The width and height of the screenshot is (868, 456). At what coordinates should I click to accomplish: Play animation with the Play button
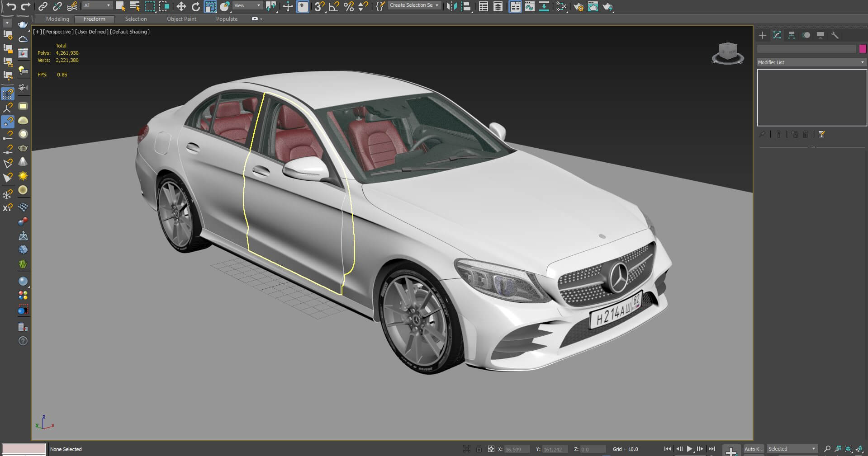pyautogui.click(x=689, y=449)
